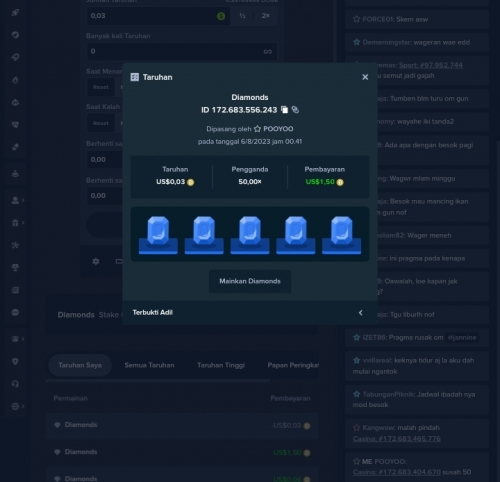Image resolution: width=500 pixels, height=482 pixels.
Task: Click the US$0,03 Taruhan value in dialog
Action: pyautogui.click(x=170, y=182)
